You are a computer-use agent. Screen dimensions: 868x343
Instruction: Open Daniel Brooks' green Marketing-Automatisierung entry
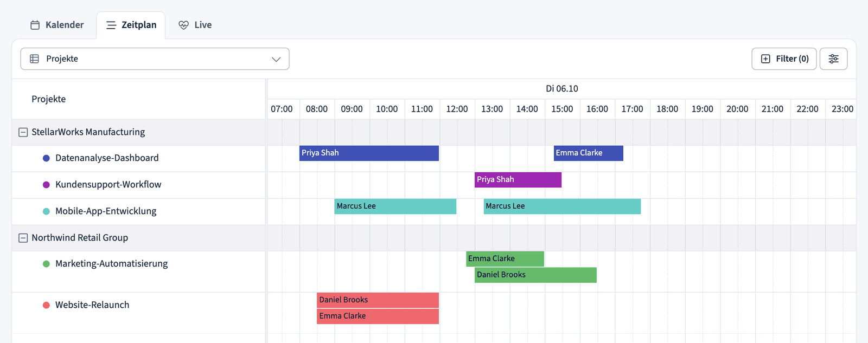(535, 275)
